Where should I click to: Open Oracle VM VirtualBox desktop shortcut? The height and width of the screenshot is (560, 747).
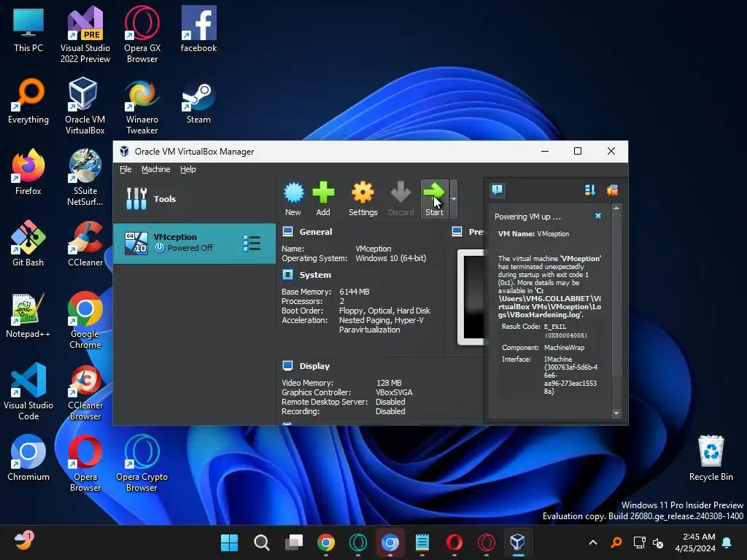pyautogui.click(x=85, y=106)
